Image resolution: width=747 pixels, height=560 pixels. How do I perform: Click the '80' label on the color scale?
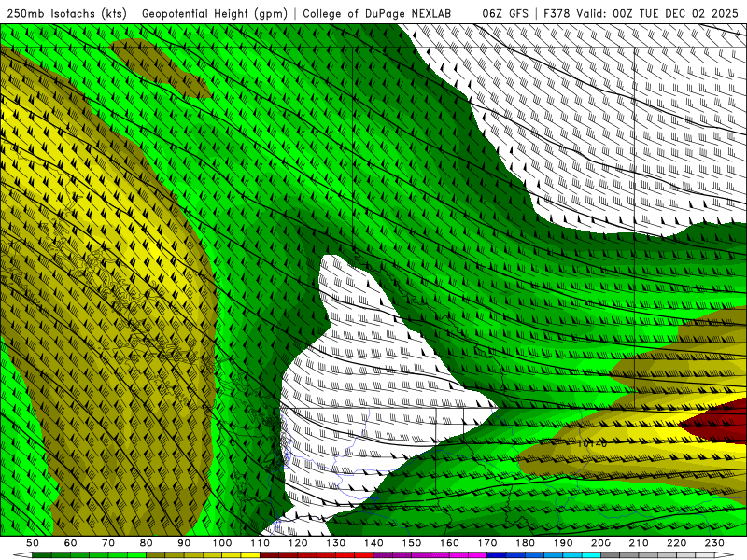(x=147, y=543)
